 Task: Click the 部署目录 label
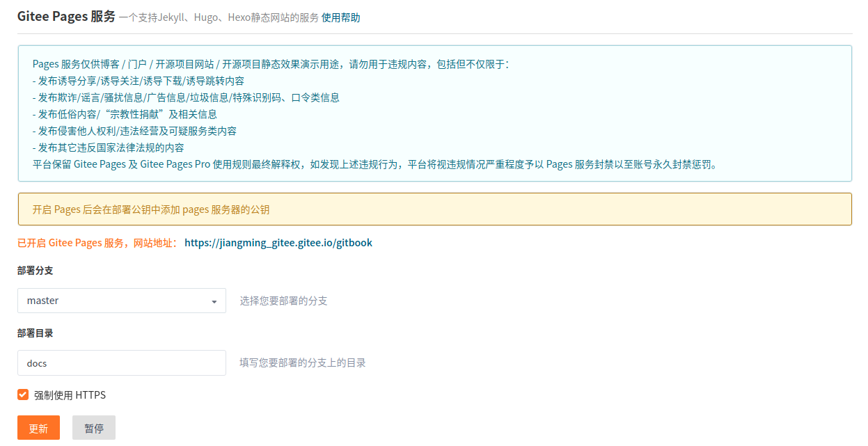[35, 333]
